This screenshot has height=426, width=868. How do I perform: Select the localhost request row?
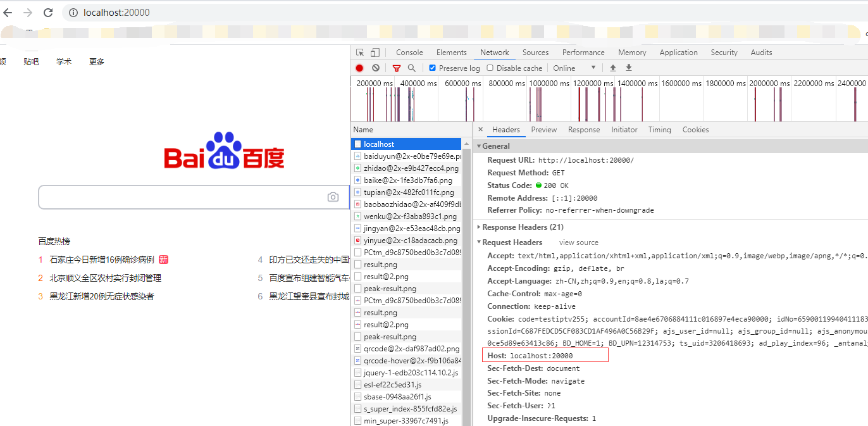[x=406, y=144]
